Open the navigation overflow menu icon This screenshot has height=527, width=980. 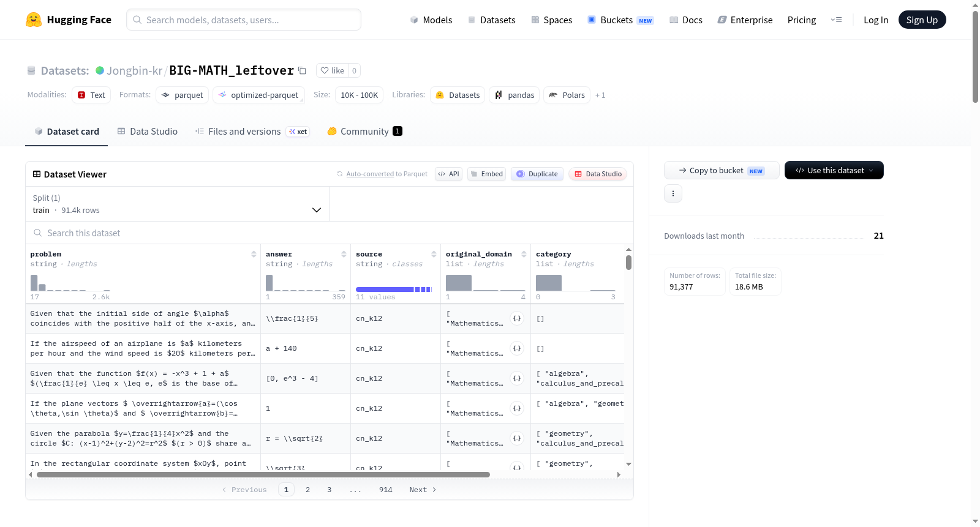tap(836, 20)
